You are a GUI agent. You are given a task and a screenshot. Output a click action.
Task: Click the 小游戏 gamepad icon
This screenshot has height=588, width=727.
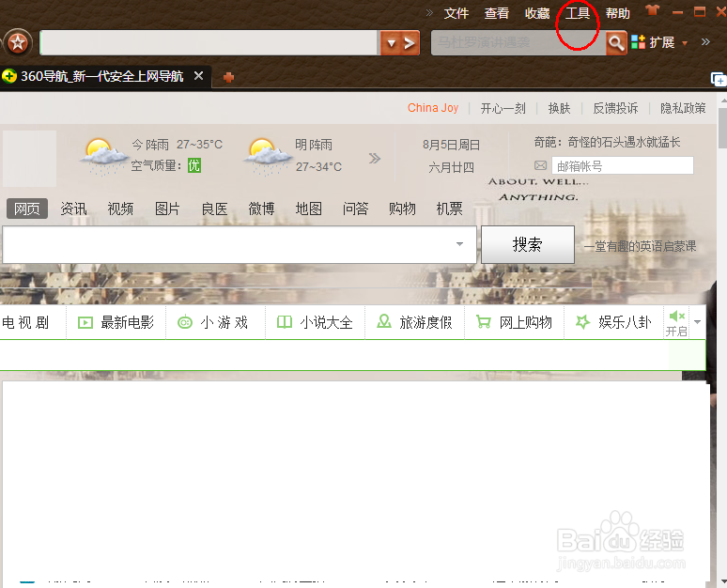point(184,322)
